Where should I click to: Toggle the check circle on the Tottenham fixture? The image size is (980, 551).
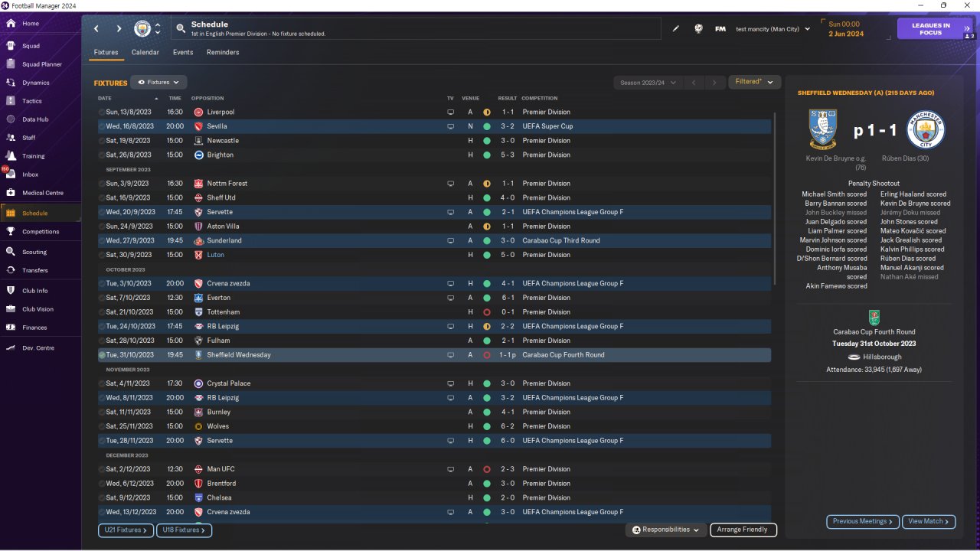point(102,312)
